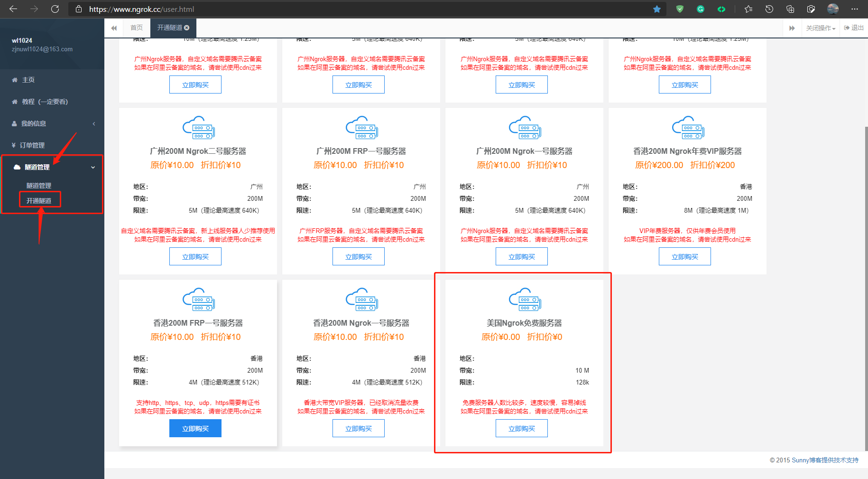Close the 开通隧道 tab with x icon
This screenshot has width=868, height=479.
tap(187, 28)
